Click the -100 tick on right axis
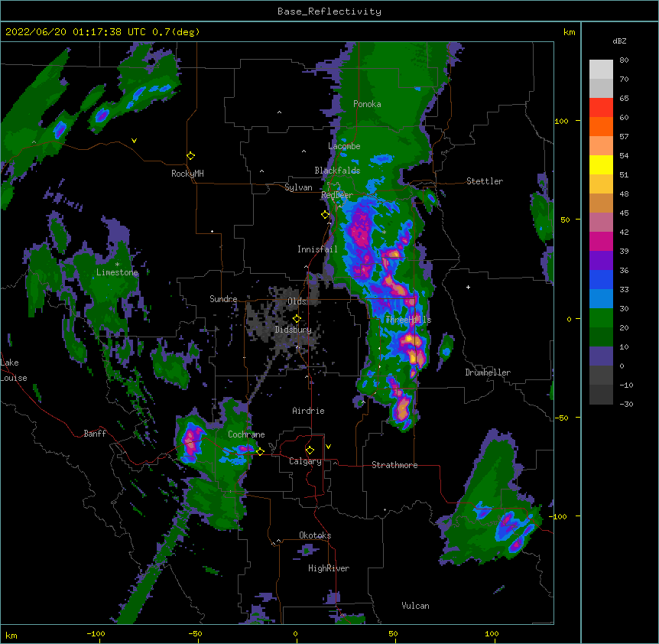 click(559, 516)
